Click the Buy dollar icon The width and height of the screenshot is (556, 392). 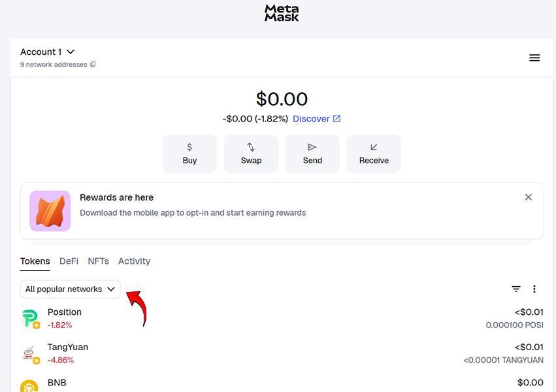189,147
